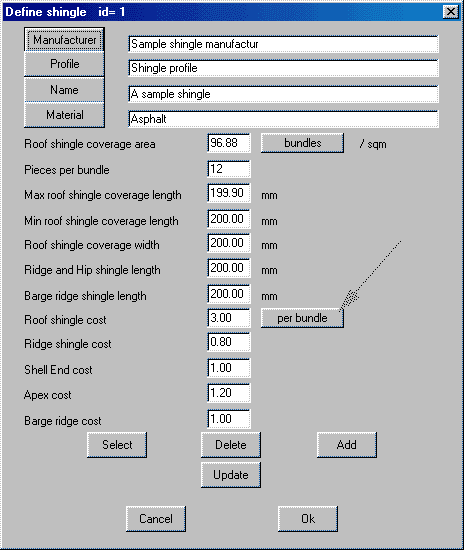Click the manufacturer name text field
Image resolution: width=464 pixels, height=550 pixels.
[x=283, y=44]
